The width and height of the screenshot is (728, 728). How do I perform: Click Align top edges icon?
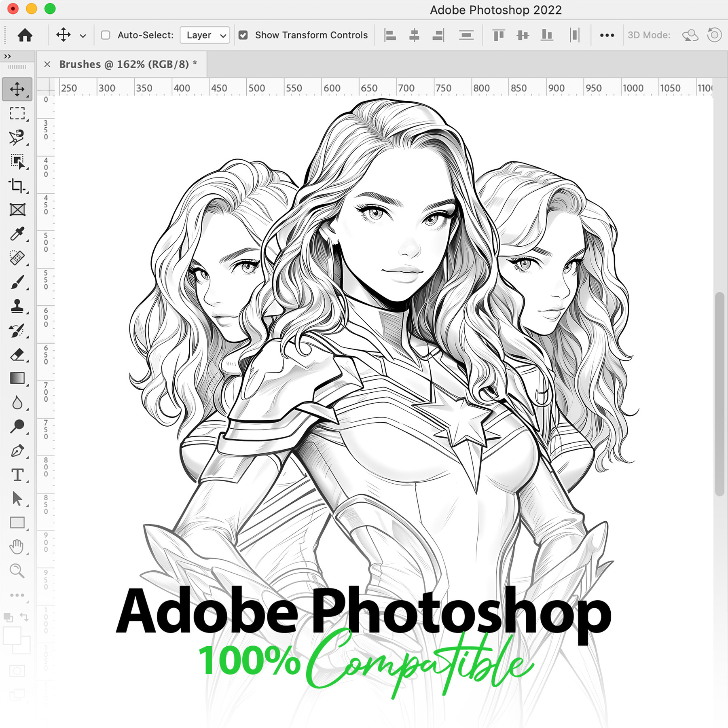[499, 35]
